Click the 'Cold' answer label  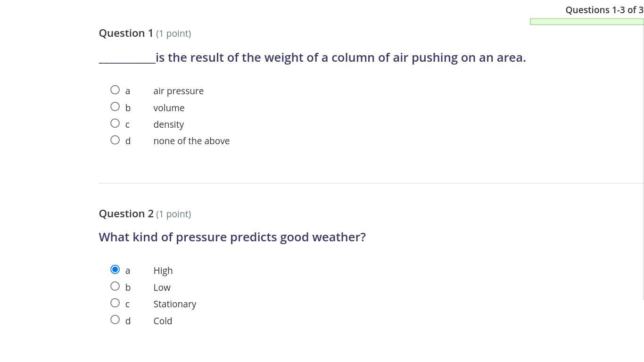[163, 321]
